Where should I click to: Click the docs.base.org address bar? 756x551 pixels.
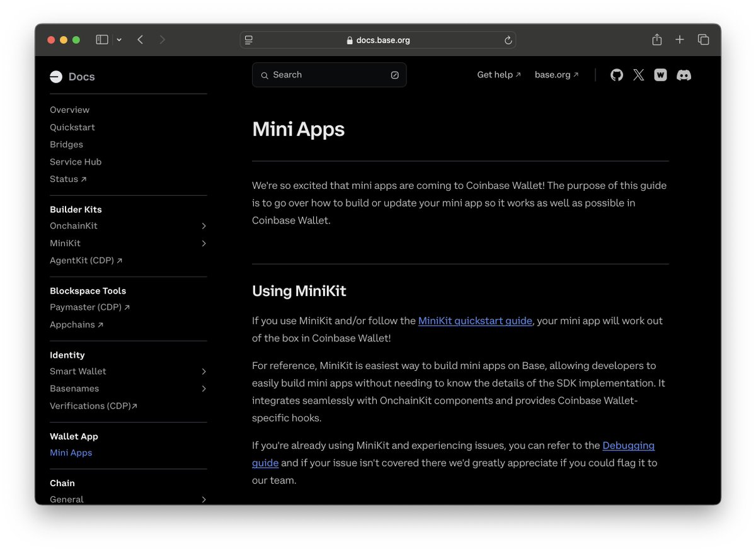coord(378,40)
